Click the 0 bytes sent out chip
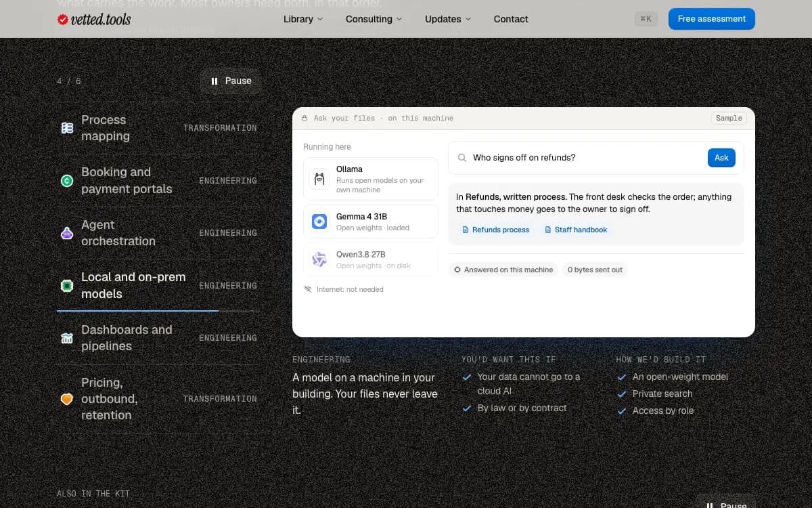Image resolution: width=812 pixels, height=508 pixels. point(595,270)
